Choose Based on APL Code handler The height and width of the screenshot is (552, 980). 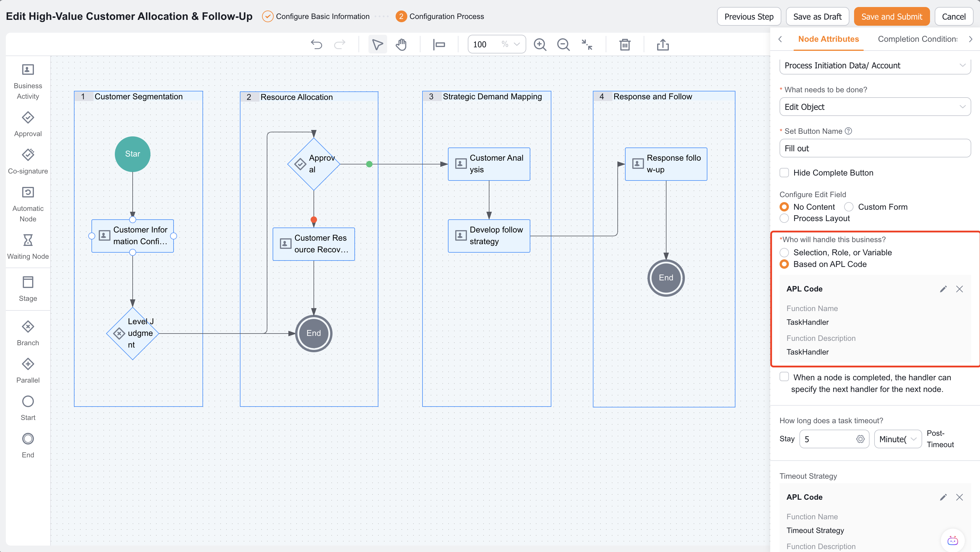(784, 264)
